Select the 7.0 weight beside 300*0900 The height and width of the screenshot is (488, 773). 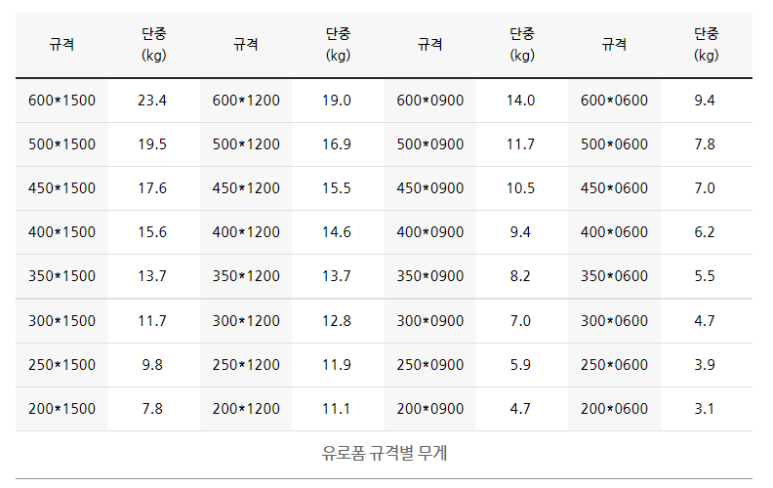(x=521, y=321)
